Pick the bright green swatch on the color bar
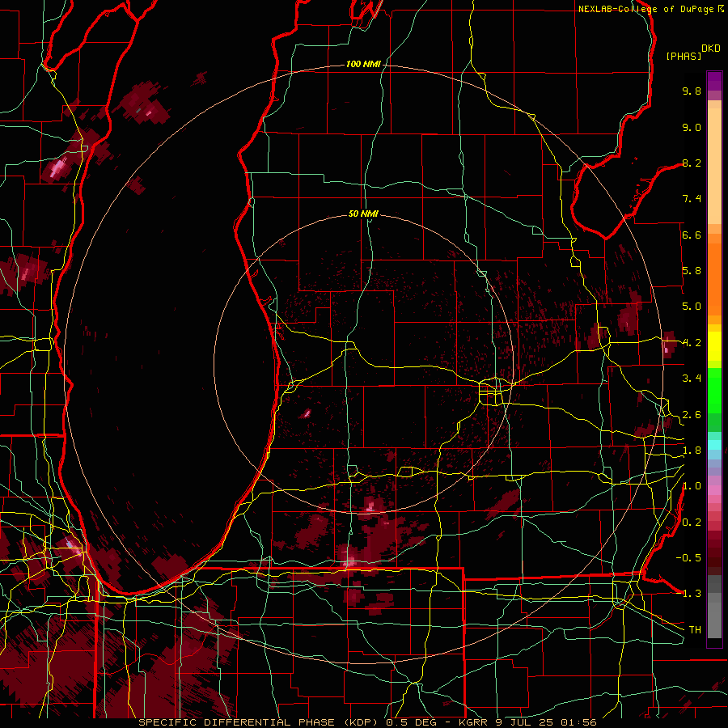The image size is (728, 728). 714,390
